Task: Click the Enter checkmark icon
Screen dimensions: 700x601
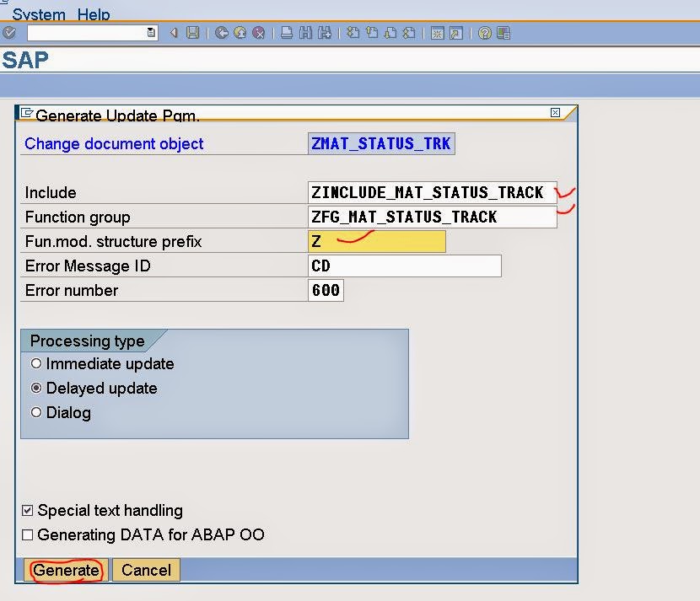Action: [8, 33]
